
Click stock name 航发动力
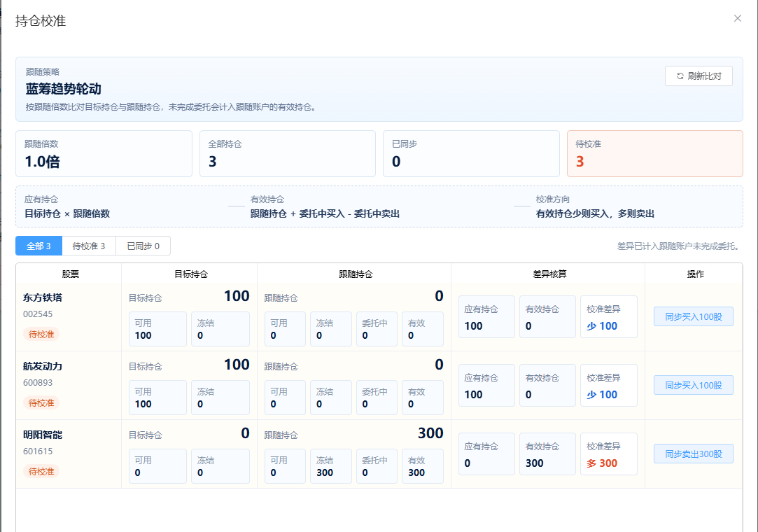coord(43,366)
